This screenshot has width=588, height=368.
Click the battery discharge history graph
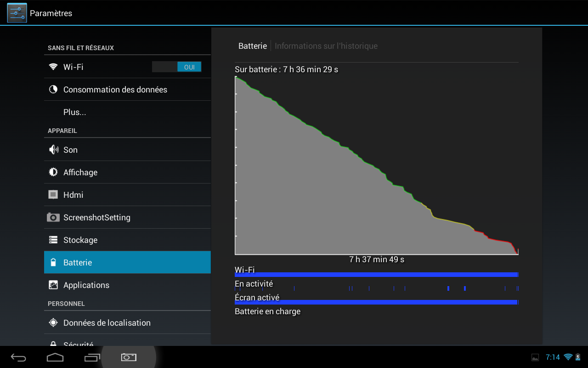click(377, 166)
